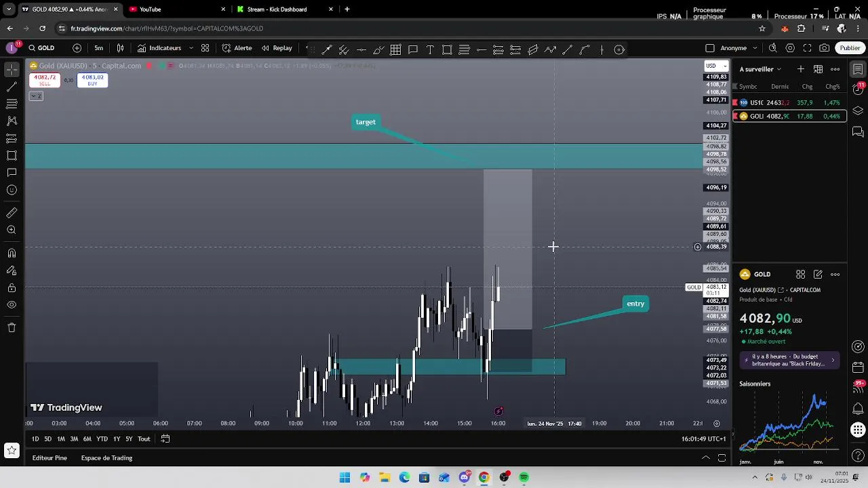Open the favorites star toolbar button
868x488 pixels.
(12, 450)
